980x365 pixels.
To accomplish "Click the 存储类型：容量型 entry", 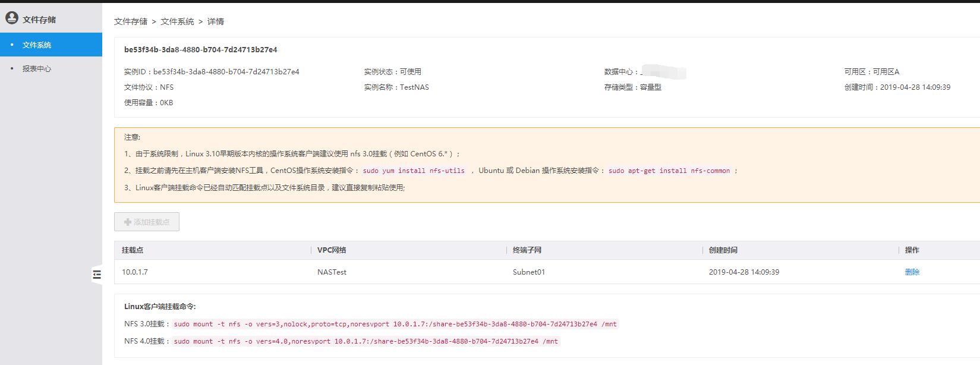I will click(633, 87).
